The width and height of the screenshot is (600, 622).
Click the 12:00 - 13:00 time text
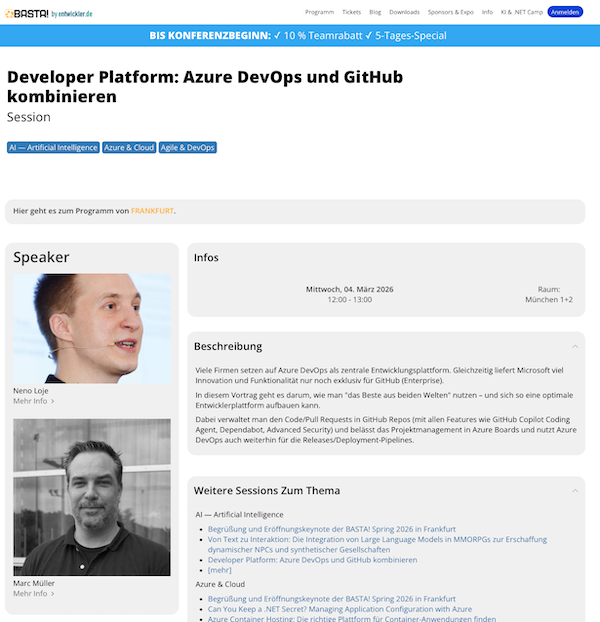pyautogui.click(x=349, y=300)
